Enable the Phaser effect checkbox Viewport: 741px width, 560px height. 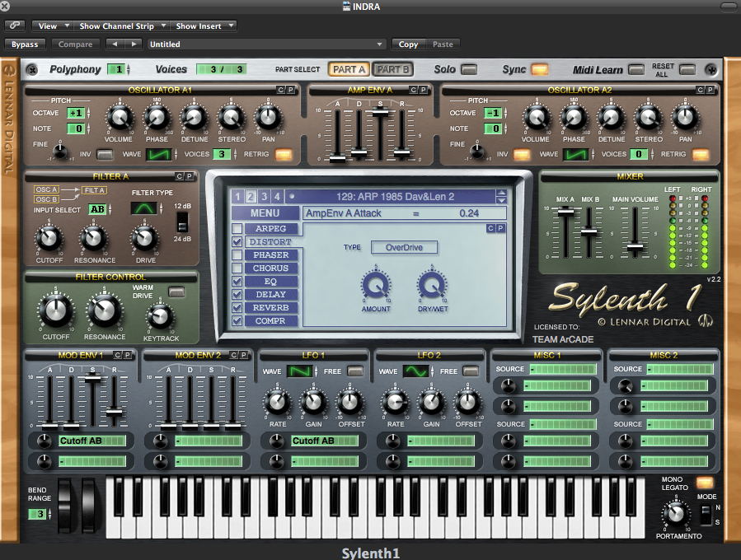coord(237,255)
